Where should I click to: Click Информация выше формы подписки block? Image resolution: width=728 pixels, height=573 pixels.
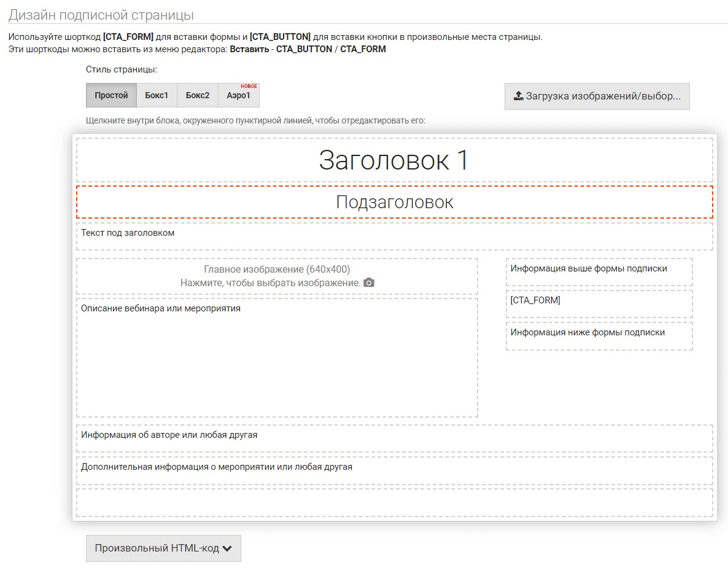click(x=598, y=272)
